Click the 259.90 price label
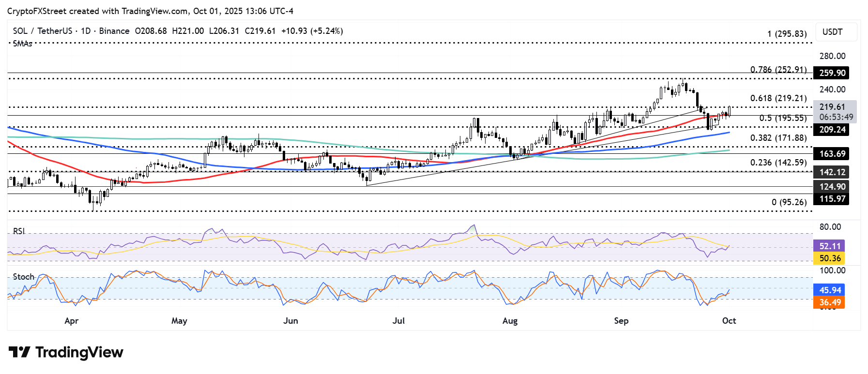 (x=832, y=73)
